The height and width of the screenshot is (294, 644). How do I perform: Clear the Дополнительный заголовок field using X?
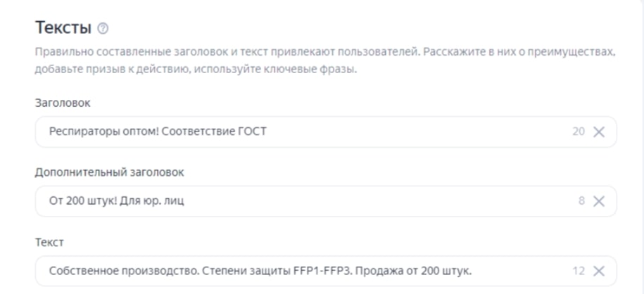(599, 201)
